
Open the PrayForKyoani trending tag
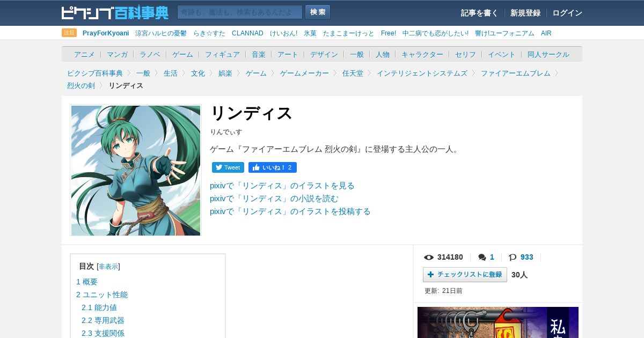pos(106,33)
